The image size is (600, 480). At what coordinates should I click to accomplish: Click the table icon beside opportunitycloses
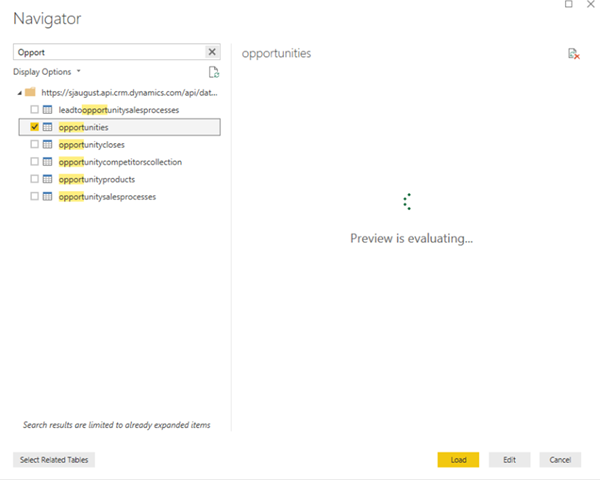click(x=48, y=144)
